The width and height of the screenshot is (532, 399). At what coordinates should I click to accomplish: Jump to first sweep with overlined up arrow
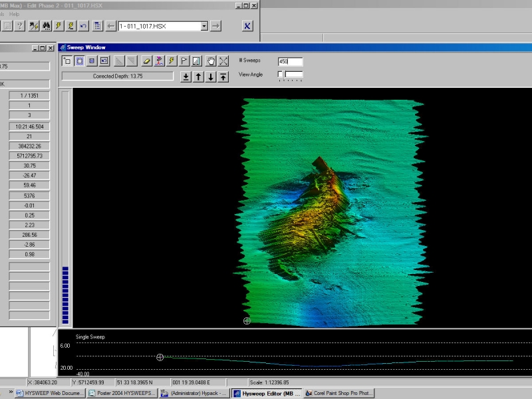(x=223, y=76)
